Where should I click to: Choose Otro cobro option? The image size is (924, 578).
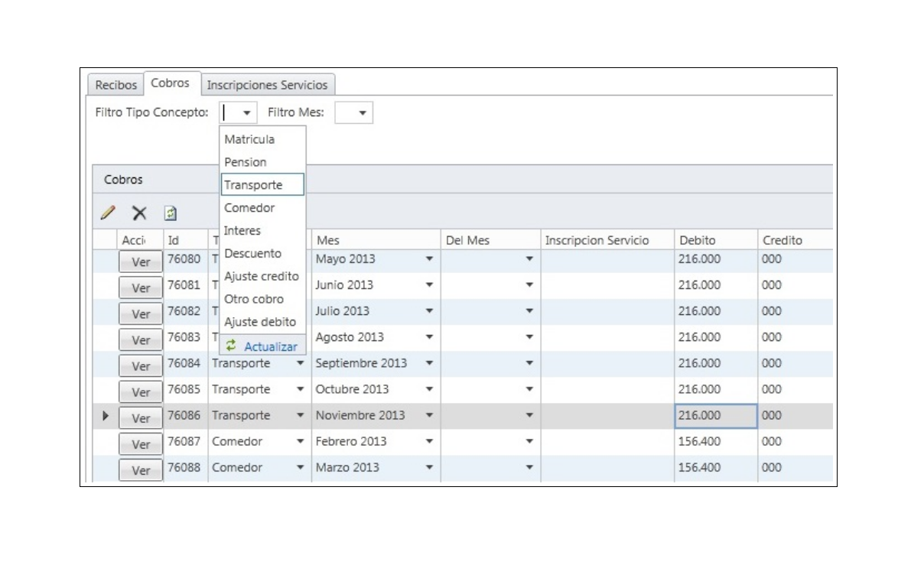click(262, 299)
